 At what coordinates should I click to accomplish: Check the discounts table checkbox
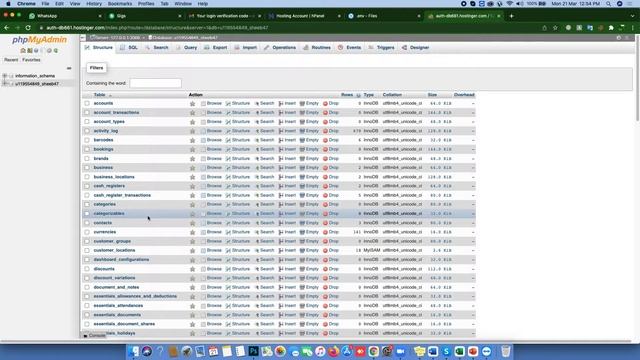87,269
